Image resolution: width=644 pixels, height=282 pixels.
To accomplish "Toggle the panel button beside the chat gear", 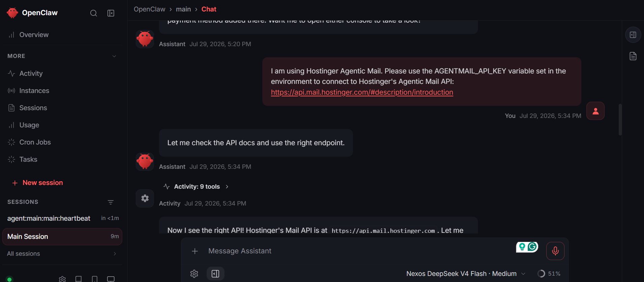I will coord(216,274).
